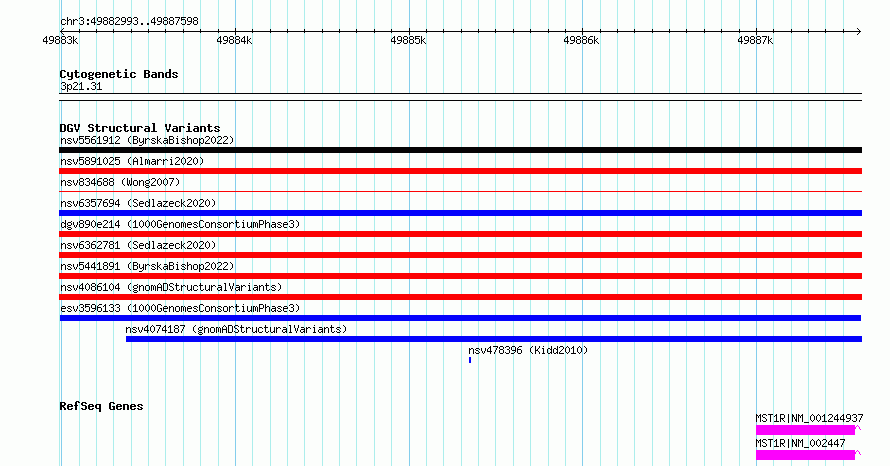Viewport: 890px width, 466px height.
Task: Select the red nsv5891025 variant bar
Action: (460, 171)
